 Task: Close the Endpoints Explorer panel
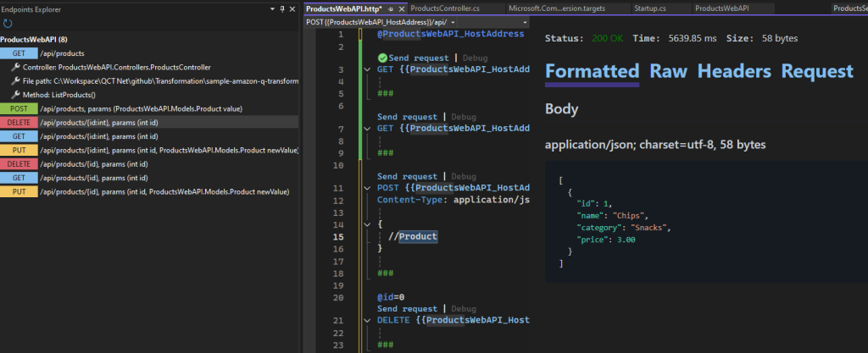pos(292,9)
